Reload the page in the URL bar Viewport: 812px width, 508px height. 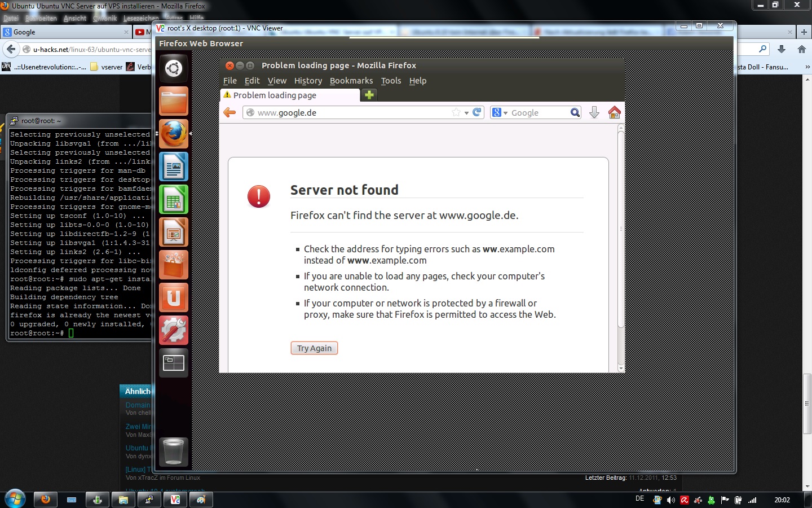tap(477, 112)
